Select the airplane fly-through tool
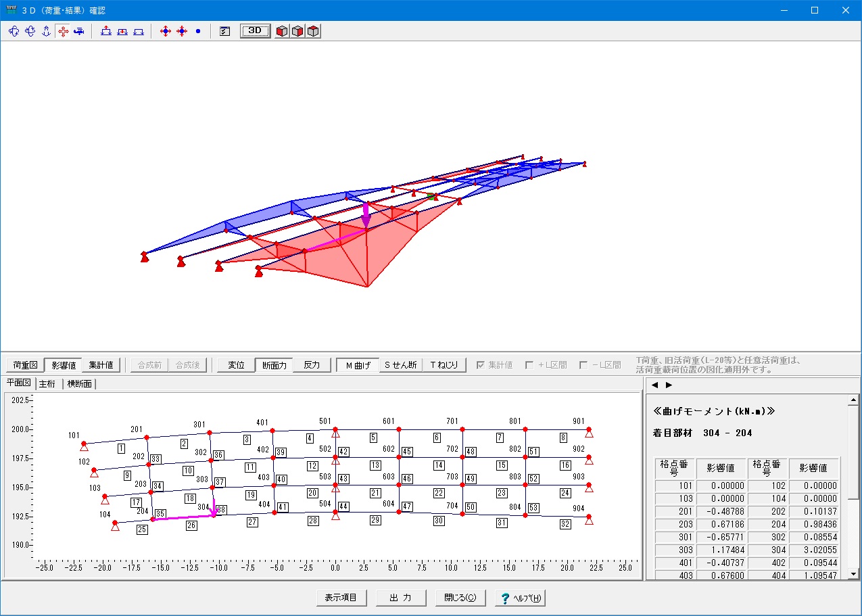The image size is (862, 616). pyautogui.click(x=79, y=31)
